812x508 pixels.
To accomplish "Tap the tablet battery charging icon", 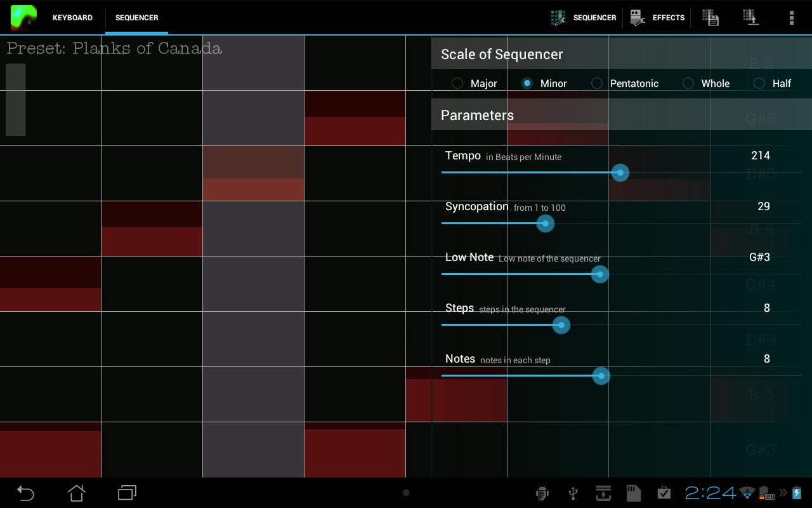I will tap(797, 493).
